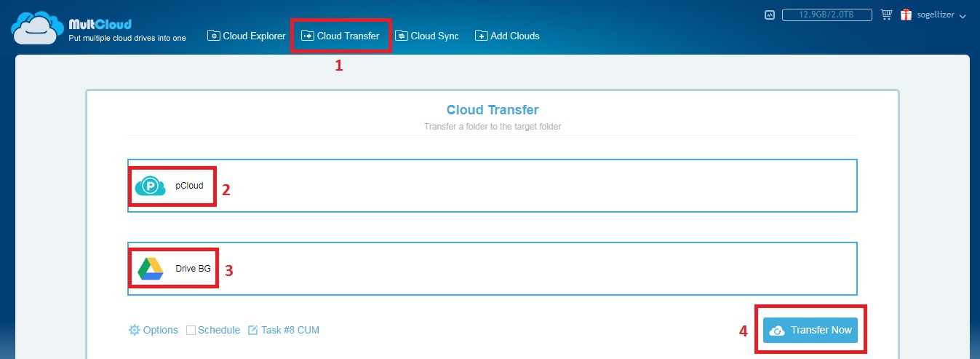Click the sogellizer username
Screen dimensions: 980x359
(x=935, y=15)
